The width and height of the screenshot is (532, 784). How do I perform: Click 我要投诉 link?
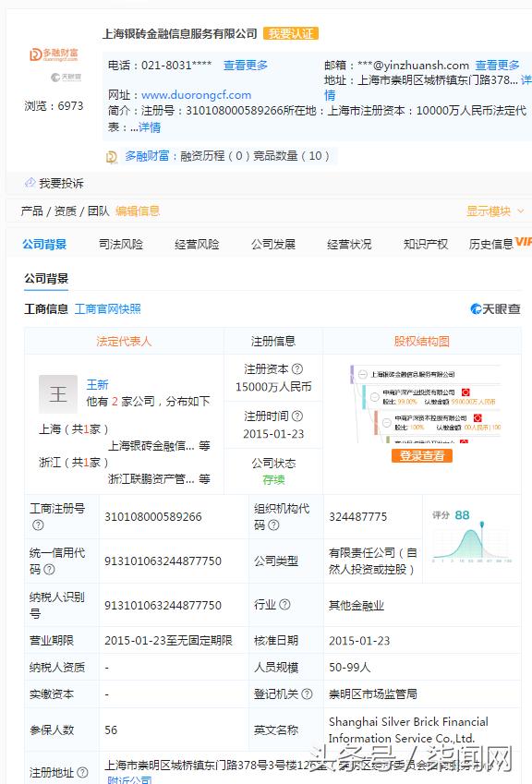point(61,183)
